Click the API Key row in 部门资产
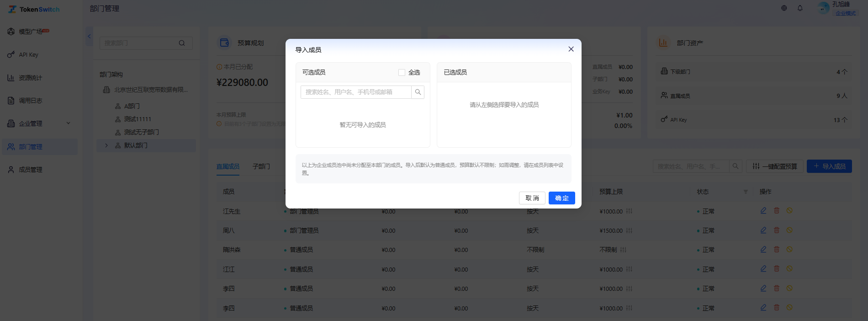Image resolution: width=868 pixels, height=321 pixels. (754, 120)
